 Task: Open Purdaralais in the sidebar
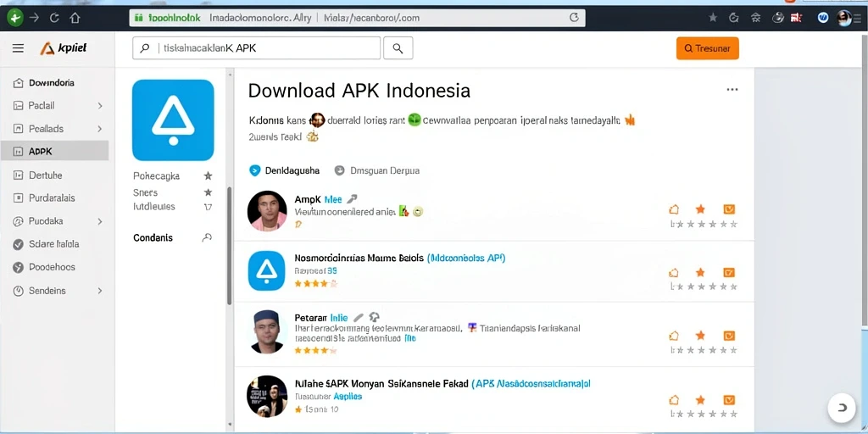(x=52, y=198)
